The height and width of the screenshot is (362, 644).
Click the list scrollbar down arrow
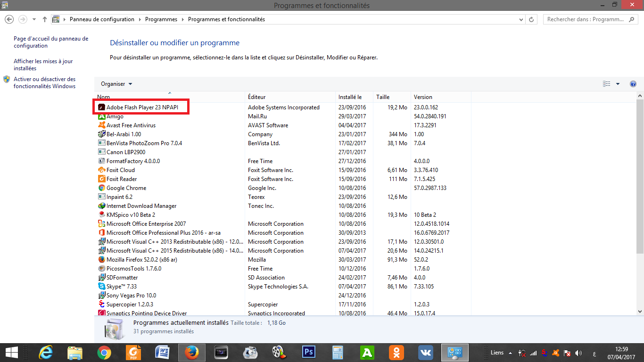(x=640, y=312)
